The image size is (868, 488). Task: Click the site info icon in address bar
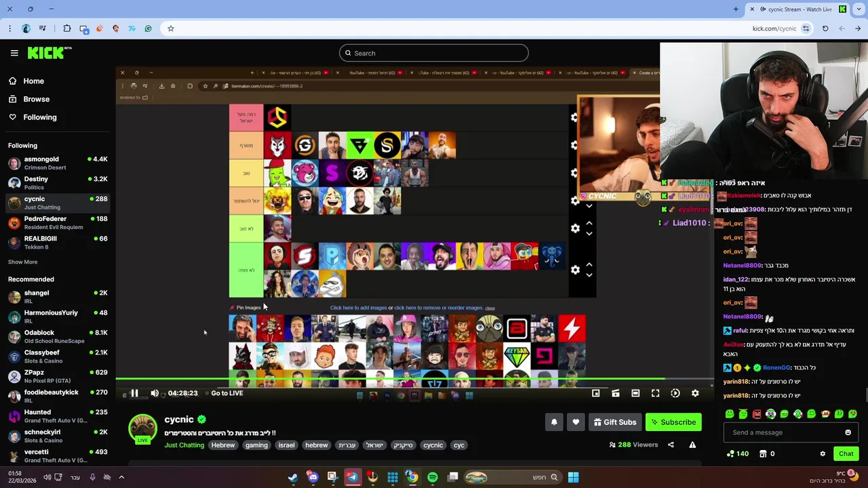tap(806, 28)
